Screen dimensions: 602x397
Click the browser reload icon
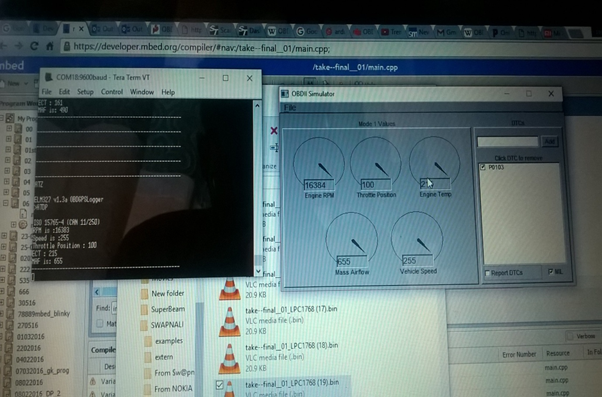click(x=34, y=46)
